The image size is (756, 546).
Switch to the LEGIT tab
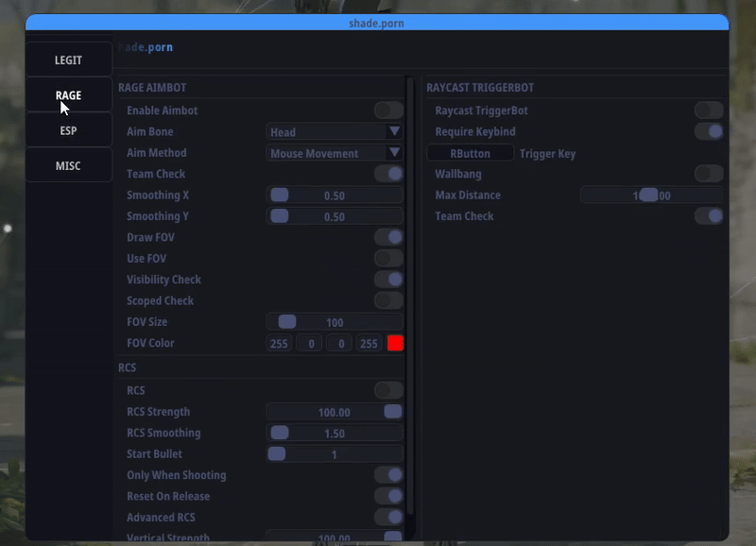(x=68, y=60)
